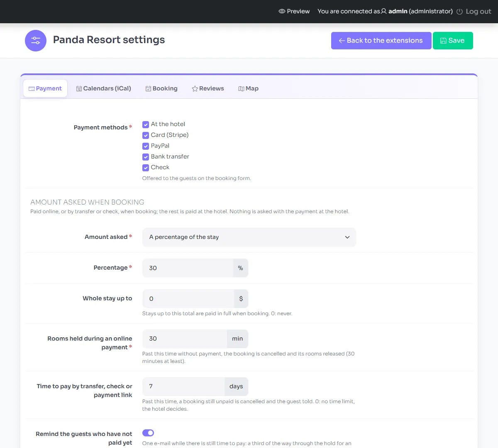Viewport: 498px width, 448px height.
Task: Toggle the Remind guests not paid switch
Action: click(148, 433)
